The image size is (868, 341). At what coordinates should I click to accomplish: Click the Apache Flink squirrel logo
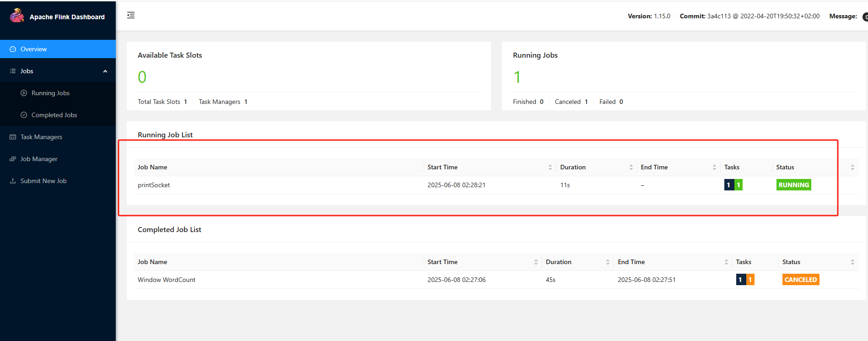tap(17, 16)
